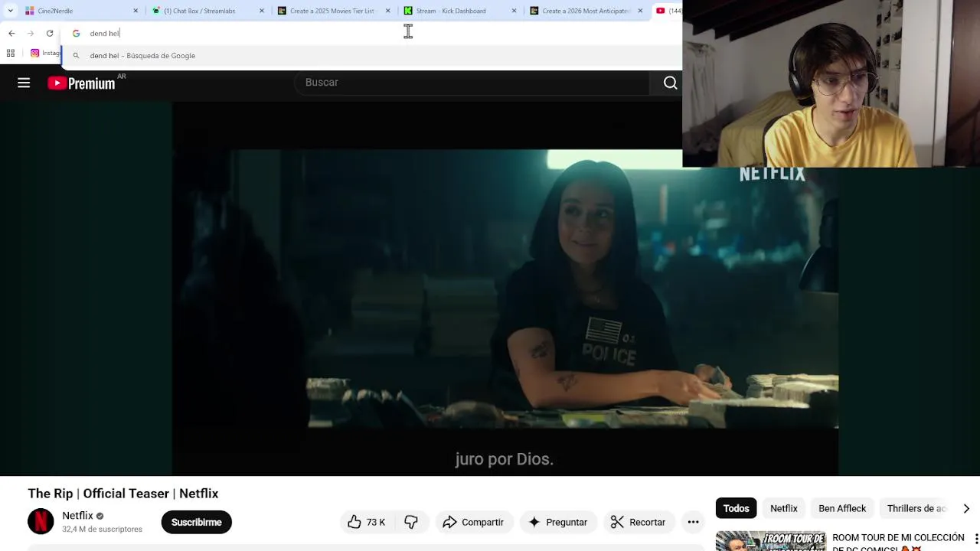This screenshot has height=551, width=980.
Task: Like the video with 73 K thumbs up
Action: pyautogui.click(x=366, y=522)
